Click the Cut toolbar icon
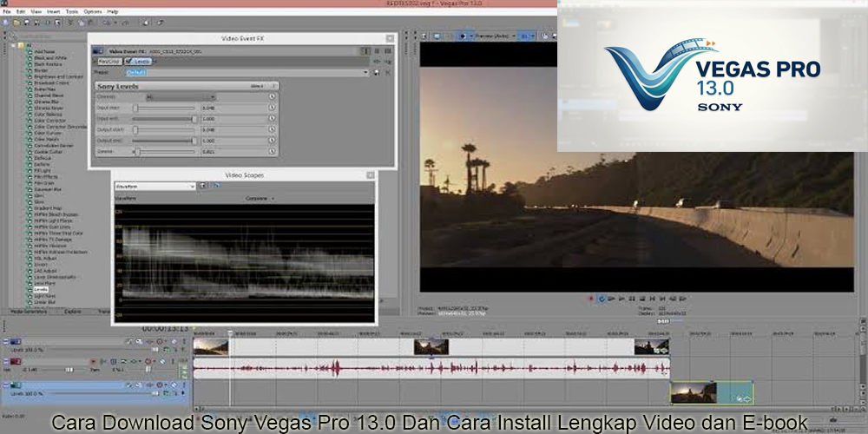868x434 pixels. coord(70,23)
